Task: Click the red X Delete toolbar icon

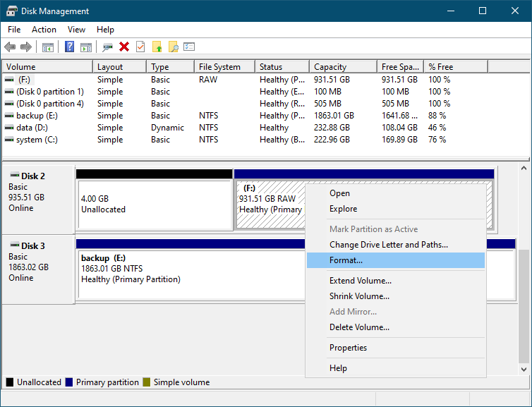Action: tap(124, 47)
